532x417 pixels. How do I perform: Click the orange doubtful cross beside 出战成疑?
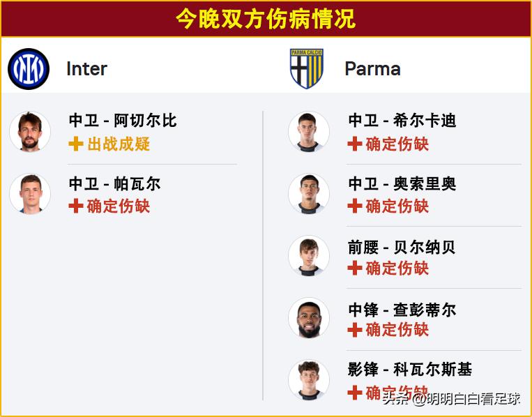click(76, 144)
